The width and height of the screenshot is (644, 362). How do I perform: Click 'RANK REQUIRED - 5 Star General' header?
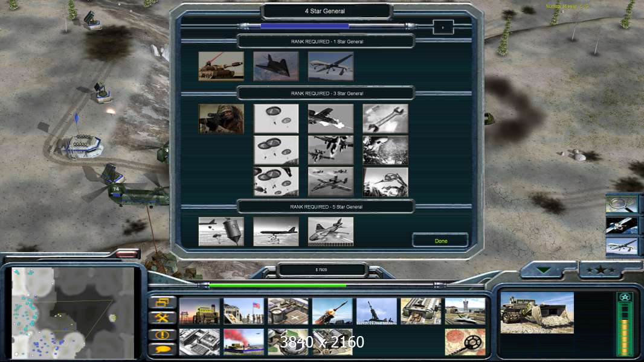tap(326, 206)
